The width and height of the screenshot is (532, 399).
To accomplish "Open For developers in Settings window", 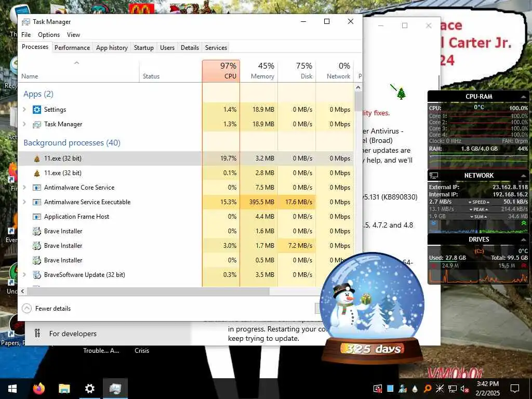I will click(73, 334).
